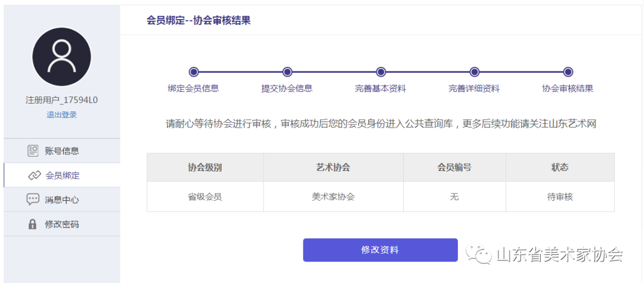This screenshot has height=283, width=644.
Task: Click the user avatar profile icon
Action: coord(61,57)
